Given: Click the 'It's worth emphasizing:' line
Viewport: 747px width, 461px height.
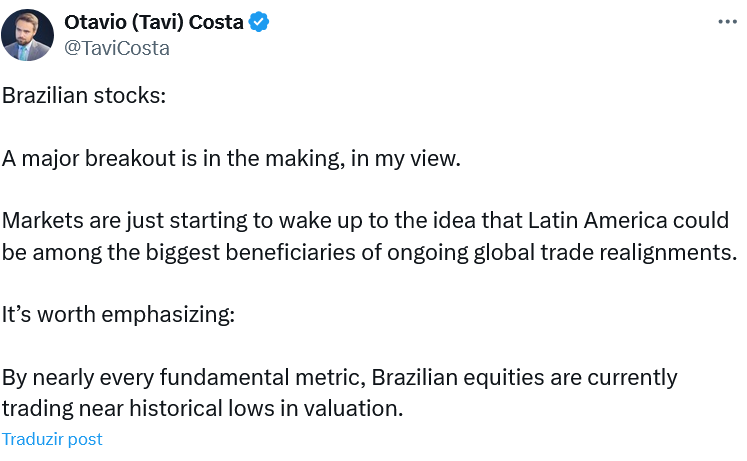Looking at the screenshot, I should (x=118, y=315).
